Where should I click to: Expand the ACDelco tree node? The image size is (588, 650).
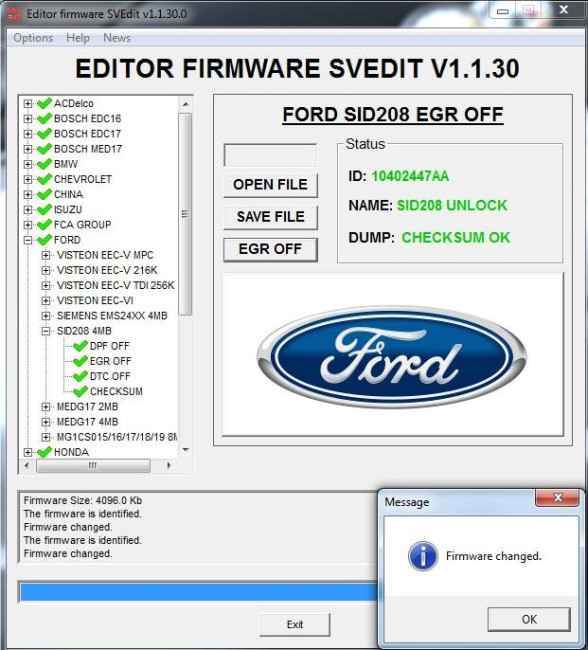point(28,103)
